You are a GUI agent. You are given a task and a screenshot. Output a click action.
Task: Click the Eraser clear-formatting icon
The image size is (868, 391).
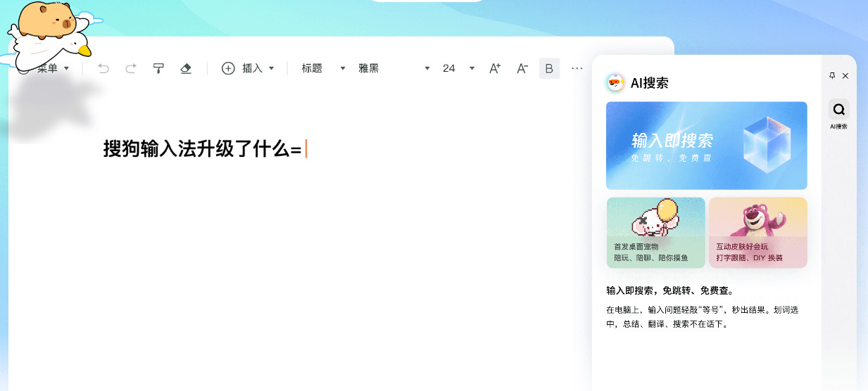pyautogui.click(x=186, y=68)
